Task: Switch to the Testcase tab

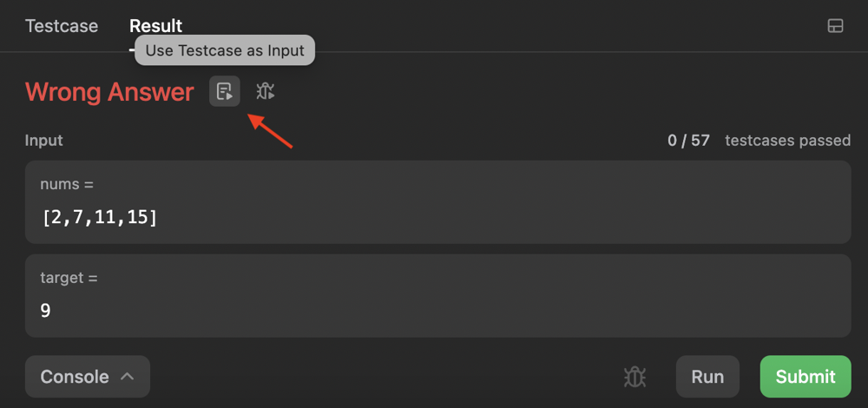Action: (62, 26)
